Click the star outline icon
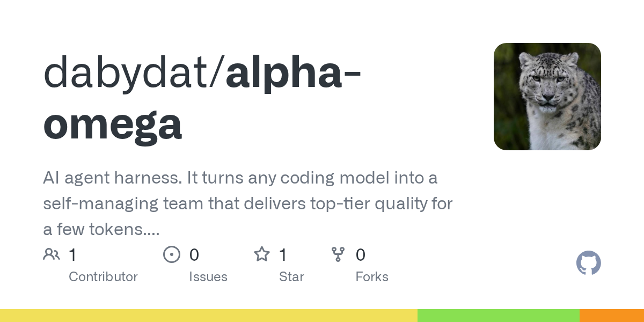644x322 pixels. (262, 254)
